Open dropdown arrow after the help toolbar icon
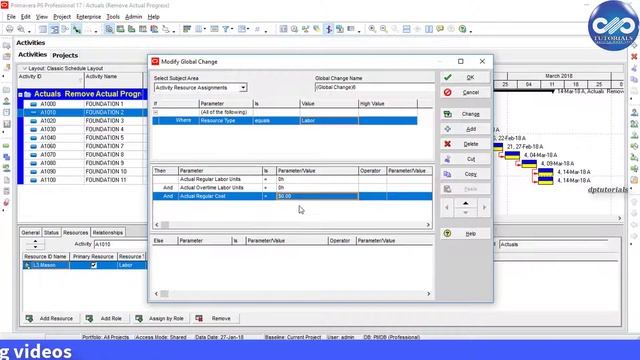 [x=470, y=30]
